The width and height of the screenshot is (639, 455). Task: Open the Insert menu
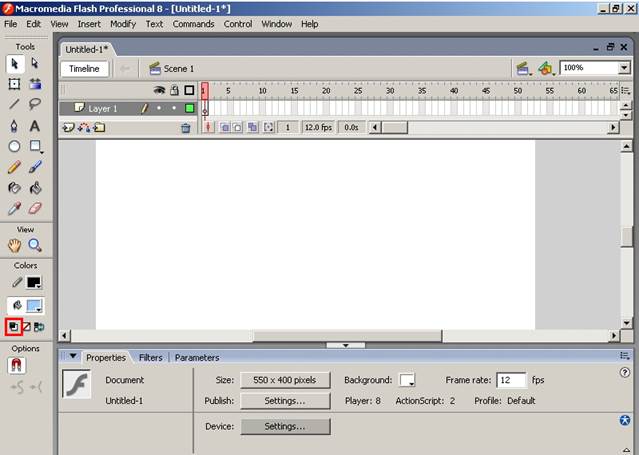tap(89, 24)
